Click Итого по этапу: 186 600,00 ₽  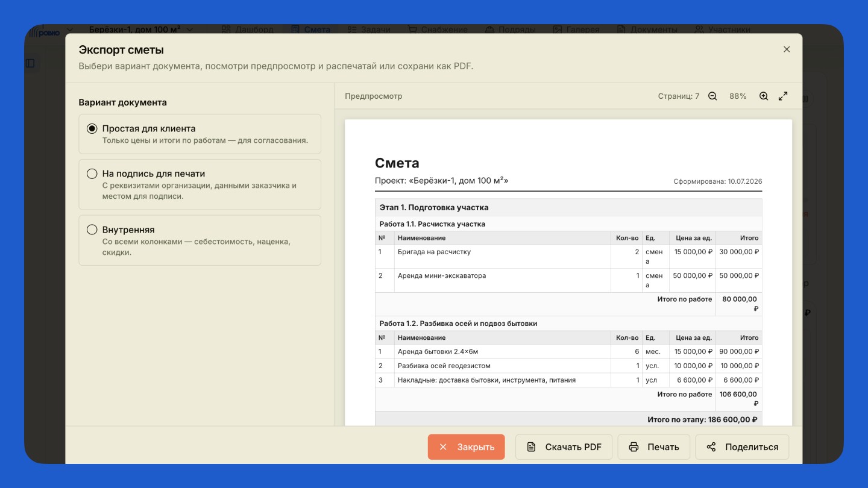702,419
